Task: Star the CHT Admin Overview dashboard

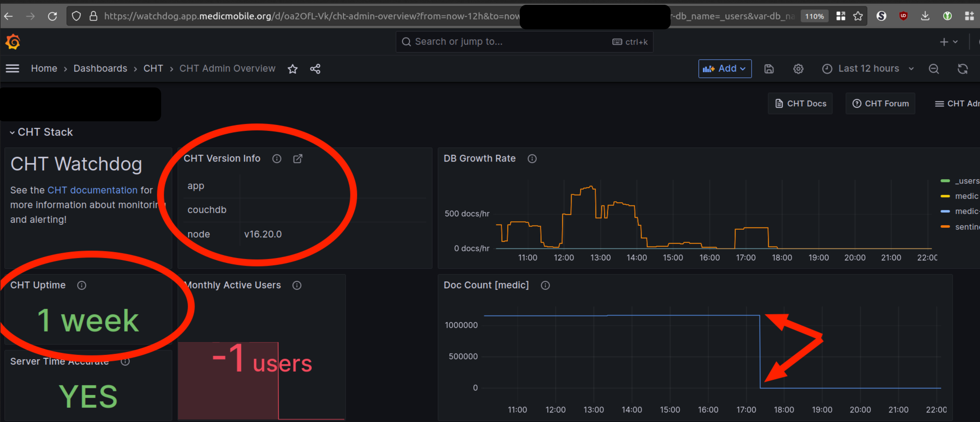Action: tap(293, 69)
